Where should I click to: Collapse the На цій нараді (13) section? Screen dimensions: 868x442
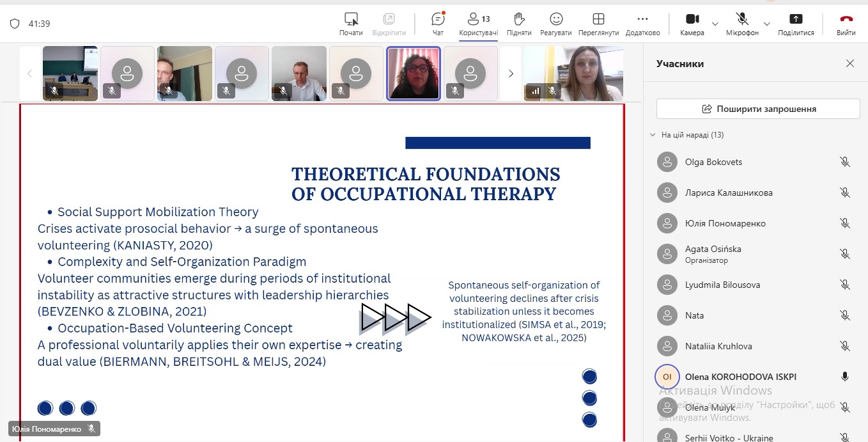click(653, 135)
